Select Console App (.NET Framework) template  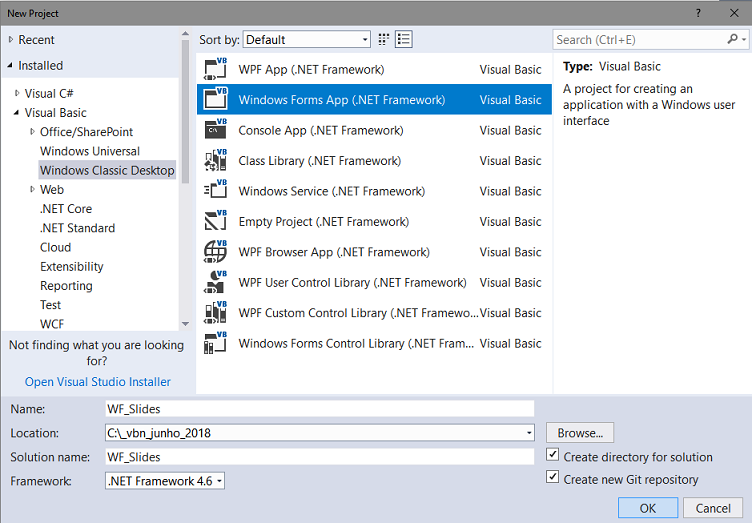pos(374,130)
